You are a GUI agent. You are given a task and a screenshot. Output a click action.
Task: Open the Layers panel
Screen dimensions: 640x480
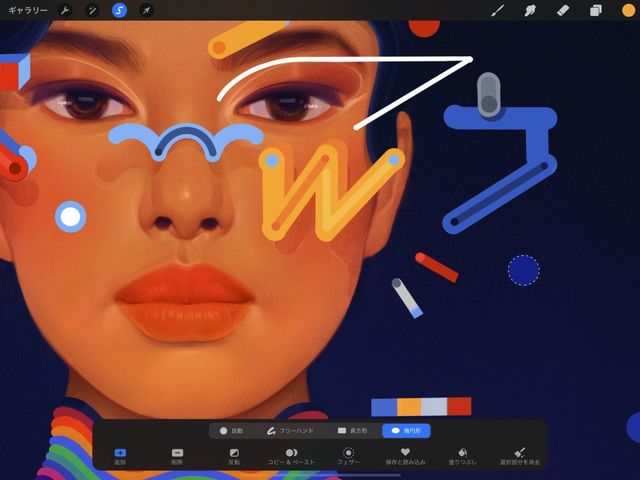tap(596, 10)
